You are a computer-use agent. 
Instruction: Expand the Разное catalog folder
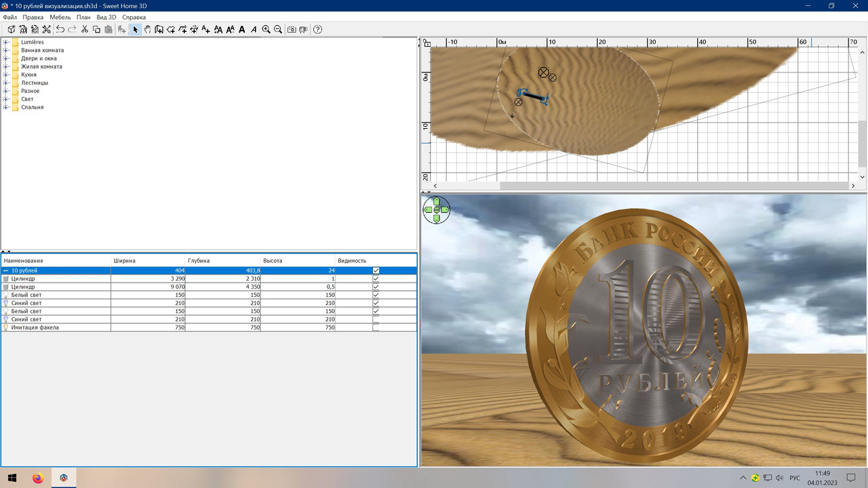(6, 91)
